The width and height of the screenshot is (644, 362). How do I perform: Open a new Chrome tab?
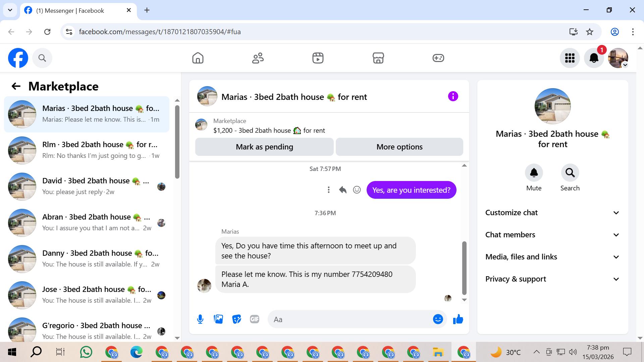[147, 10]
